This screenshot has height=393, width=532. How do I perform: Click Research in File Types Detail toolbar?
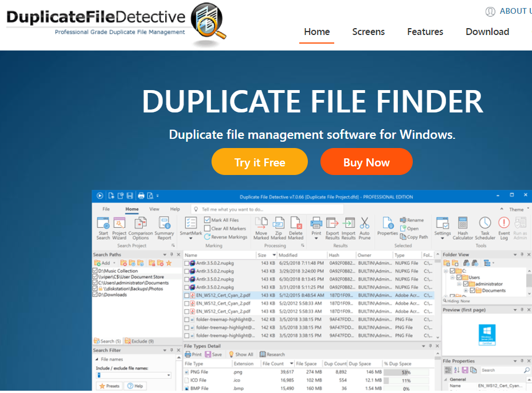[x=272, y=355]
